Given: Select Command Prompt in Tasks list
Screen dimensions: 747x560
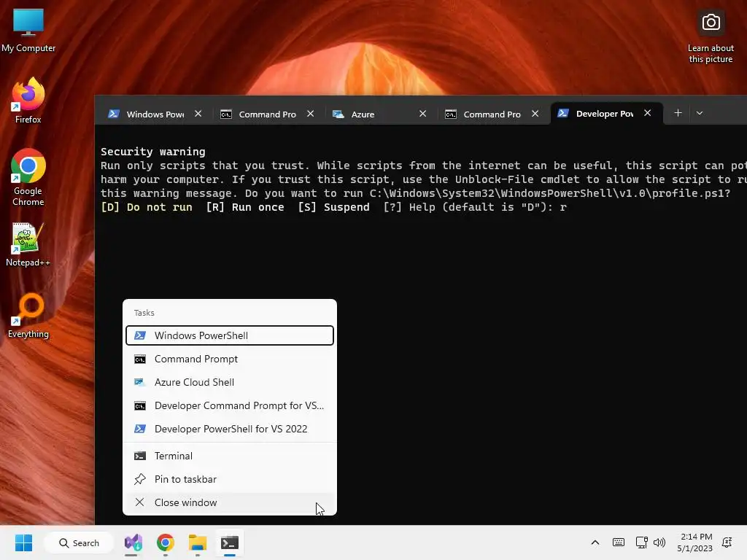Looking at the screenshot, I should coord(230,359).
